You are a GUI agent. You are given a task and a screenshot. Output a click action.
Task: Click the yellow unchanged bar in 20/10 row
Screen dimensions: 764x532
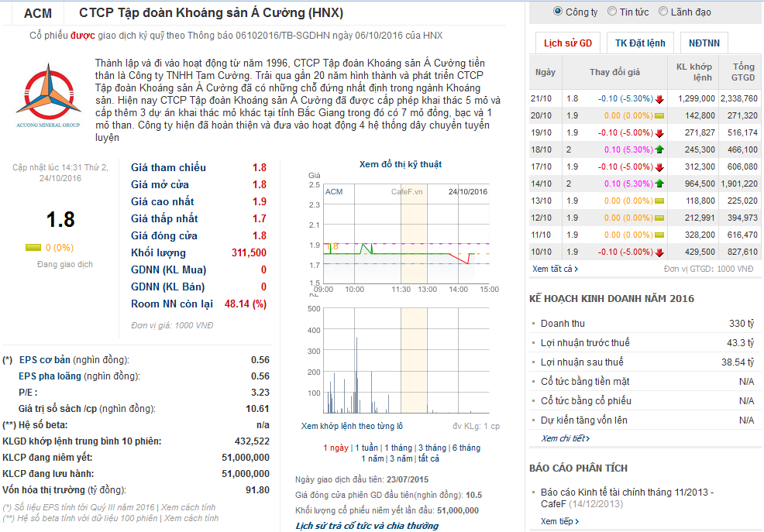coord(659,116)
